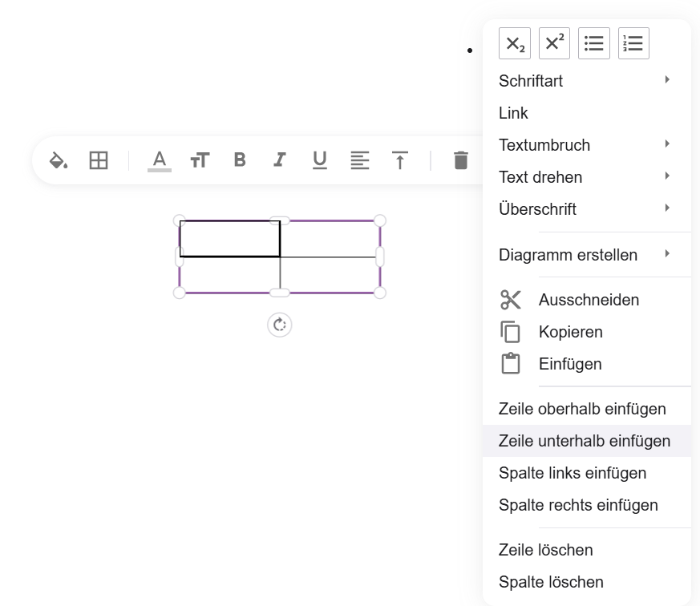This screenshot has width=700, height=606.
Task: Expand the Überschrift submenu
Action: (587, 209)
